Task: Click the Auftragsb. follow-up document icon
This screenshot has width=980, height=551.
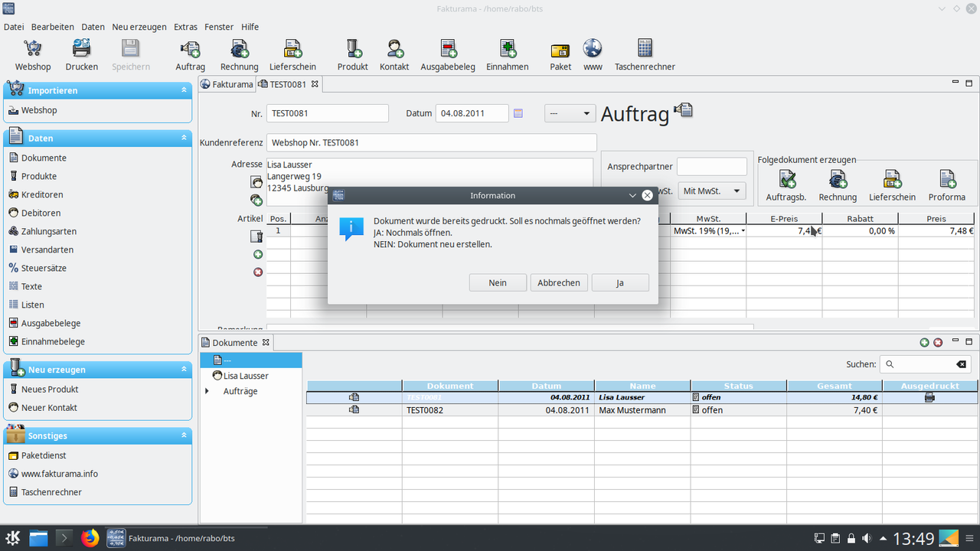Action: [786, 179]
